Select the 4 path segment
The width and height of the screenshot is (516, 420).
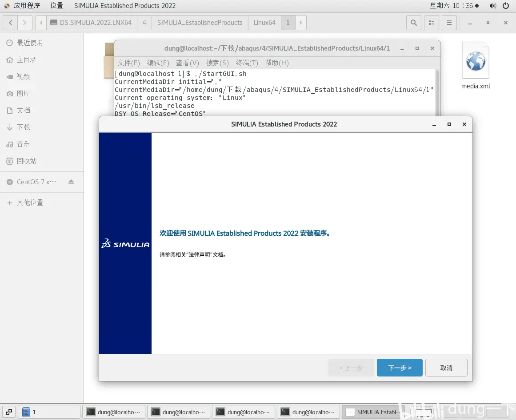point(144,23)
